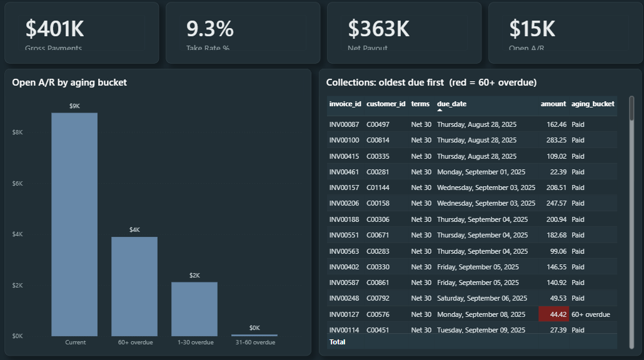Click customer C00330 cell
This screenshot has height=360, width=644.
click(378, 267)
